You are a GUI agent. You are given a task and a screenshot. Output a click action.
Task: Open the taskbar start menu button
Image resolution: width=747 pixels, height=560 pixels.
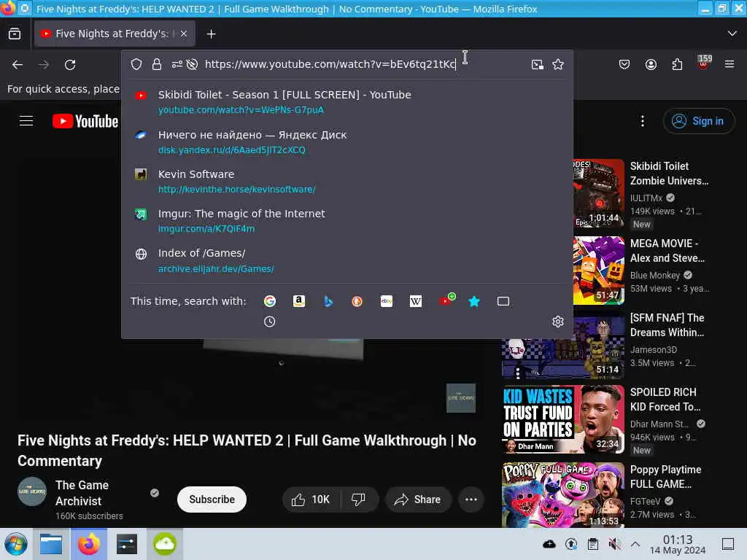[16, 544]
